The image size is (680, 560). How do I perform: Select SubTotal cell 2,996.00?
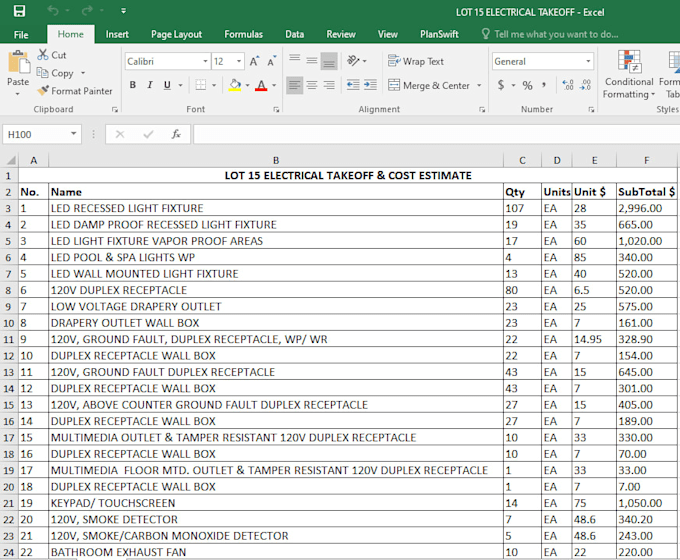646,208
